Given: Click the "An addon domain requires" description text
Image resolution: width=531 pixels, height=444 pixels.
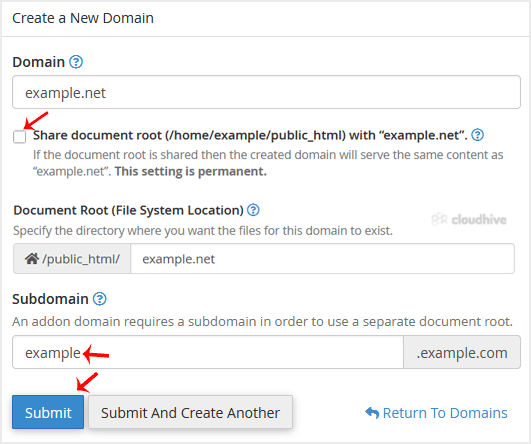Looking at the screenshot, I should coord(262,321).
